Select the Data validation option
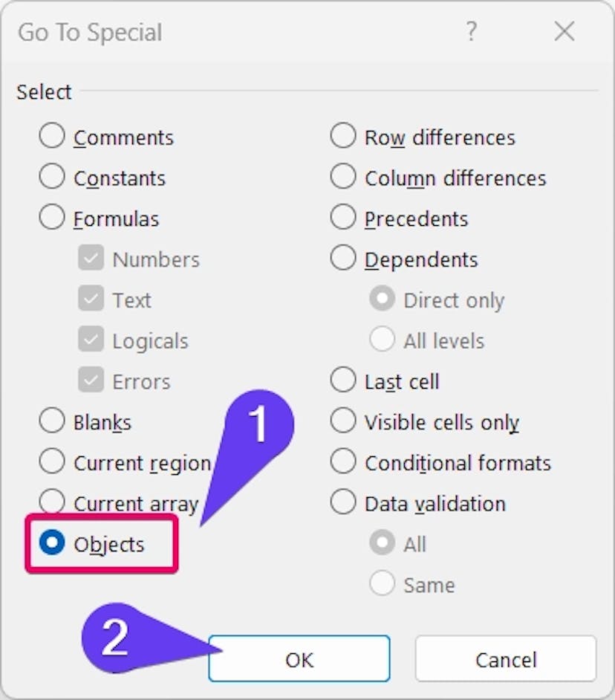Viewport: 615px width, 700px height. tap(343, 502)
